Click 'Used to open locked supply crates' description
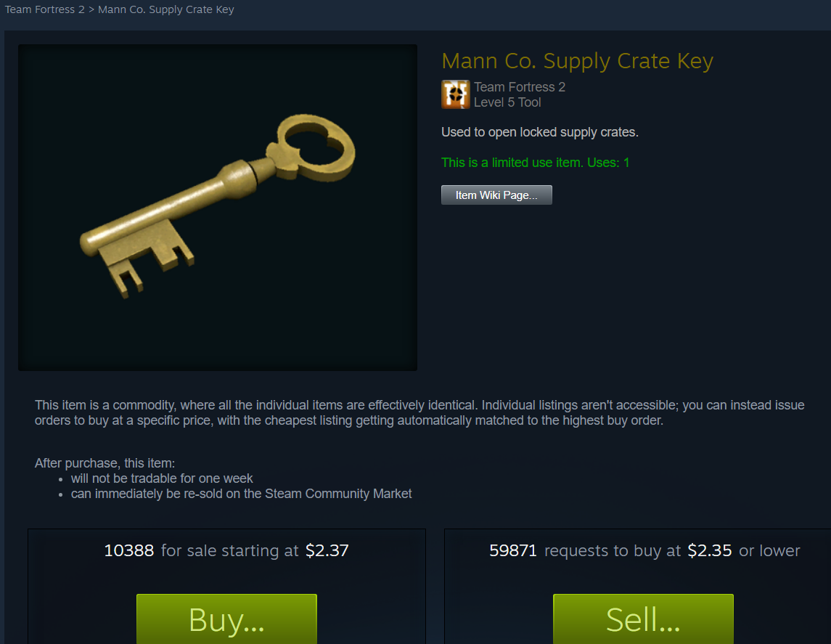The height and width of the screenshot is (644, 831). coord(539,132)
